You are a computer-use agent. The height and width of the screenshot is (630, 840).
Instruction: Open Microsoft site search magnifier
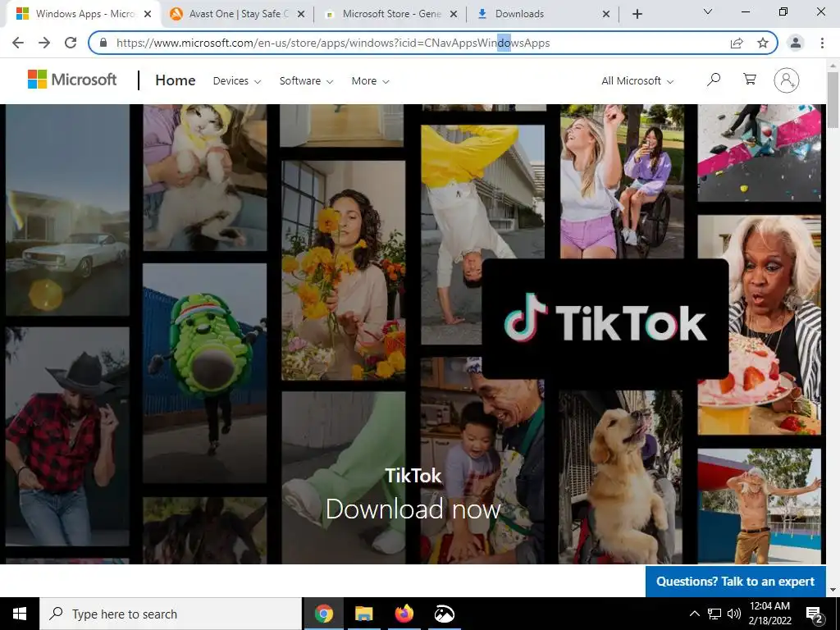713,80
